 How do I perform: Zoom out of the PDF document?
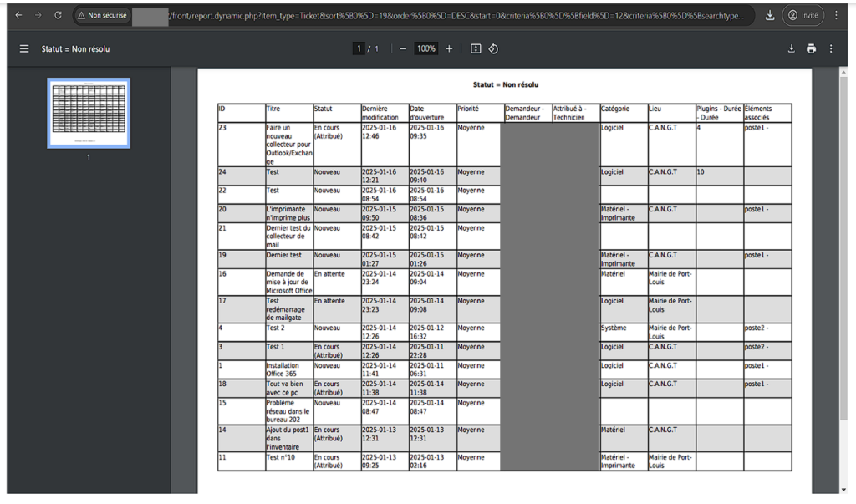(403, 49)
